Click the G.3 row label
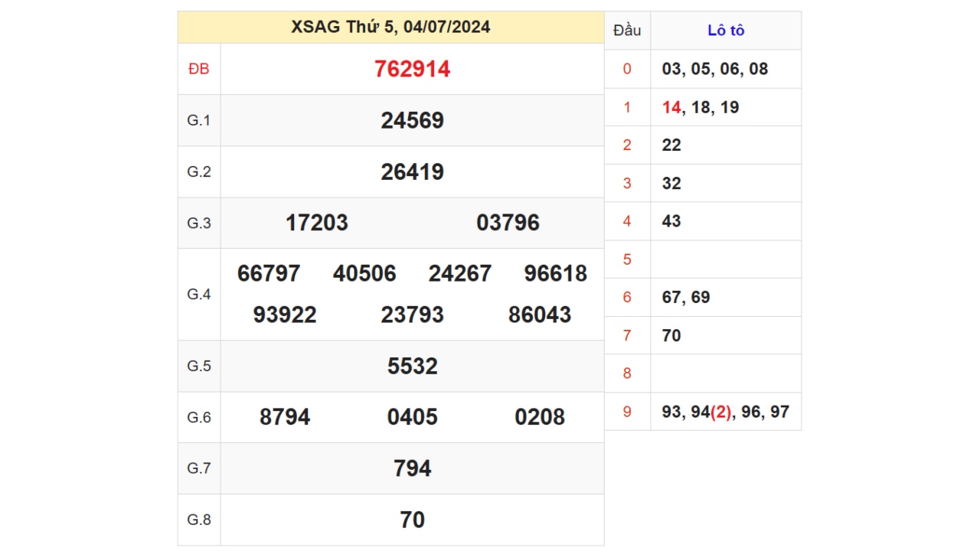 click(198, 223)
